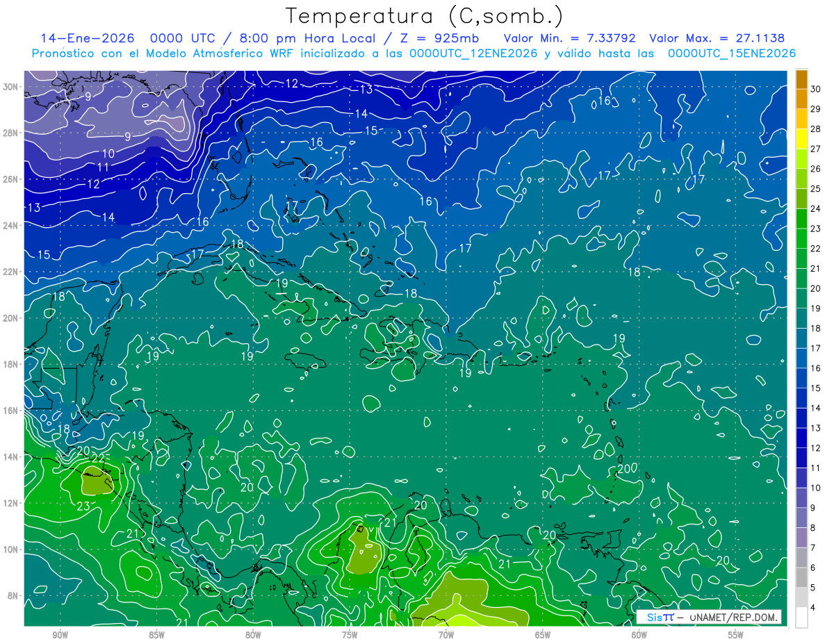Click 'Valor Max. = 27.1138' in the header

tap(717, 38)
